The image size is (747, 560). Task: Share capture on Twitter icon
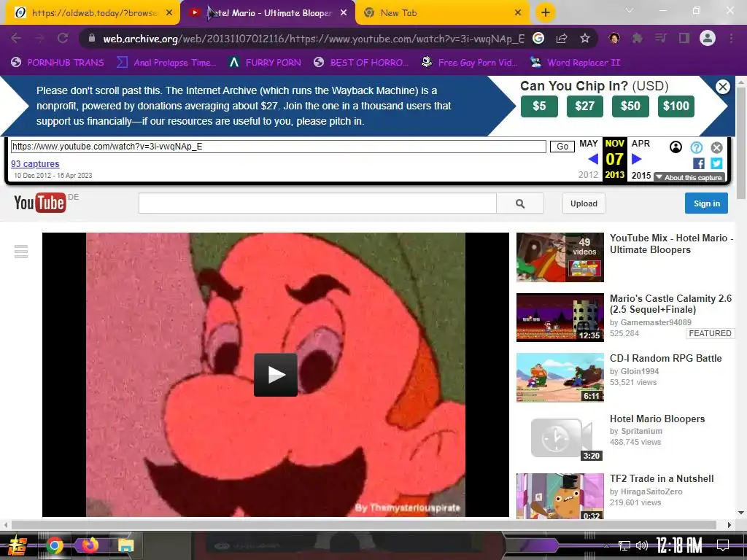click(716, 163)
